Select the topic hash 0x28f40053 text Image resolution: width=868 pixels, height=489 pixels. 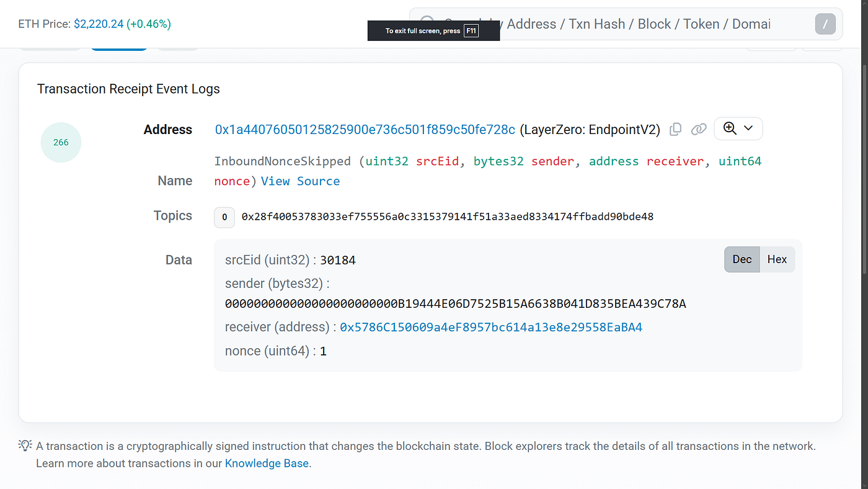coord(448,217)
